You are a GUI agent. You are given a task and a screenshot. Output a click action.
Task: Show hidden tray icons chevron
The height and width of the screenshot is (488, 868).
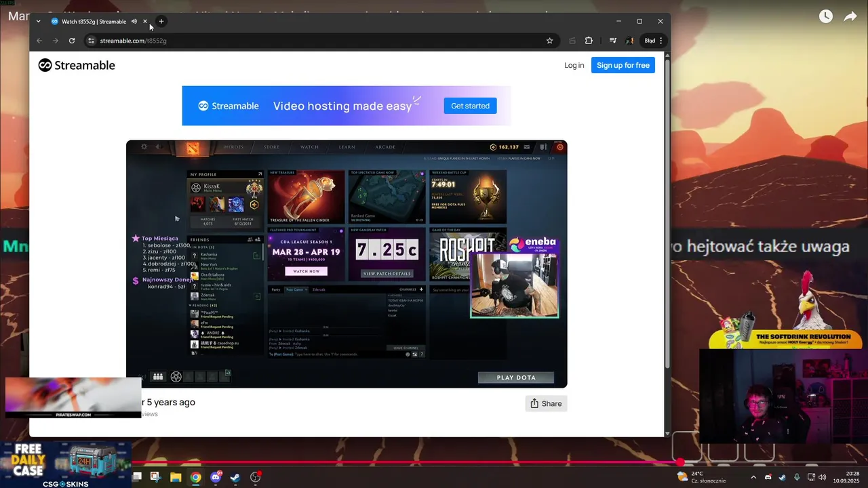pos(753,477)
